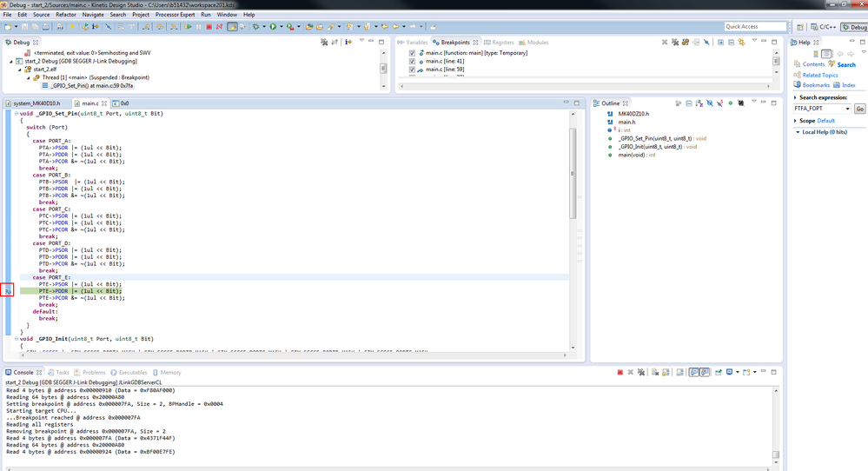The width and height of the screenshot is (868, 471).
Task: Click Sort icon in Outline toolbar
Action: (699, 103)
